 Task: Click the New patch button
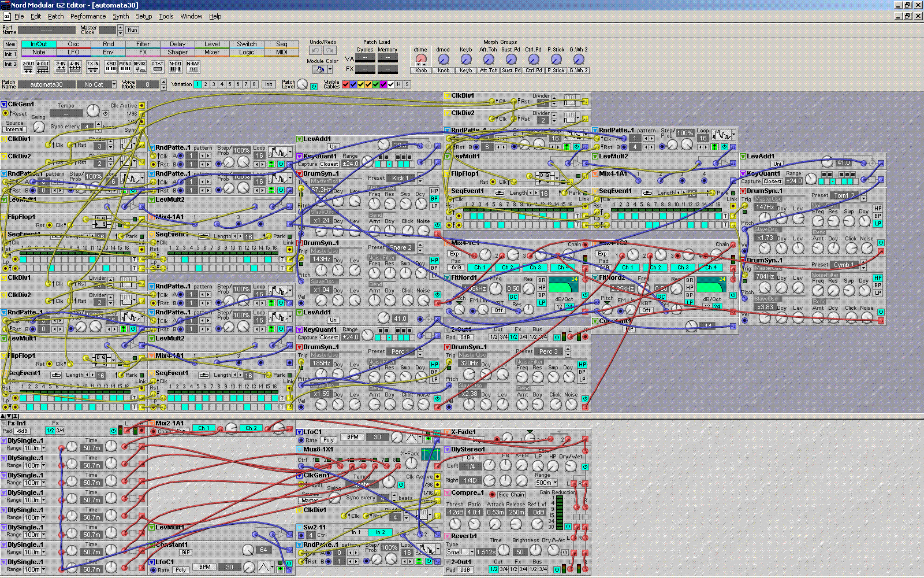click(x=10, y=45)
